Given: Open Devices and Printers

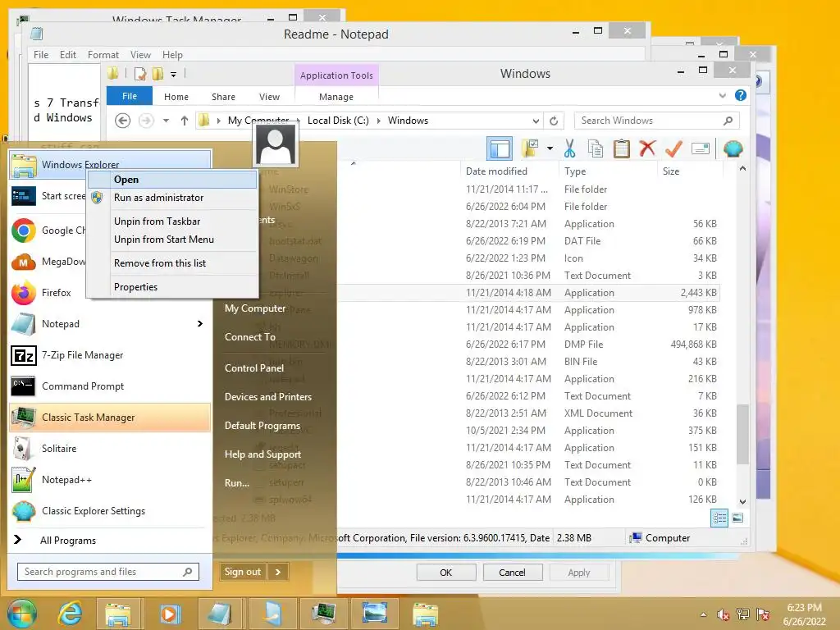Looking at the screenshot, I should pyautogui.click(x=268, y=397).
